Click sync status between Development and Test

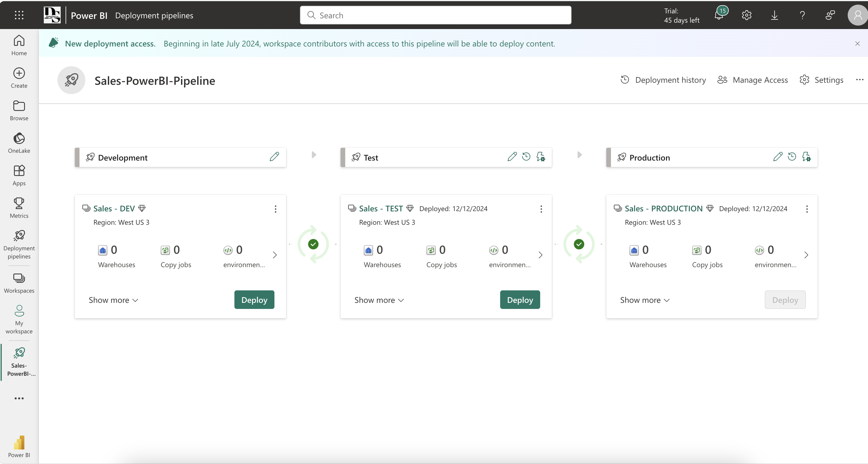tap(313, 244)
